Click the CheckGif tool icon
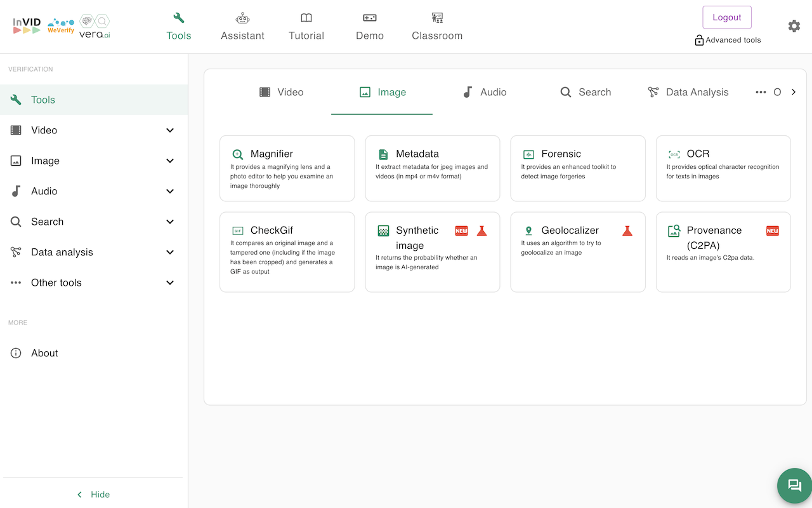This screenshot has width=812, height=508. click(x=238, y=231)
